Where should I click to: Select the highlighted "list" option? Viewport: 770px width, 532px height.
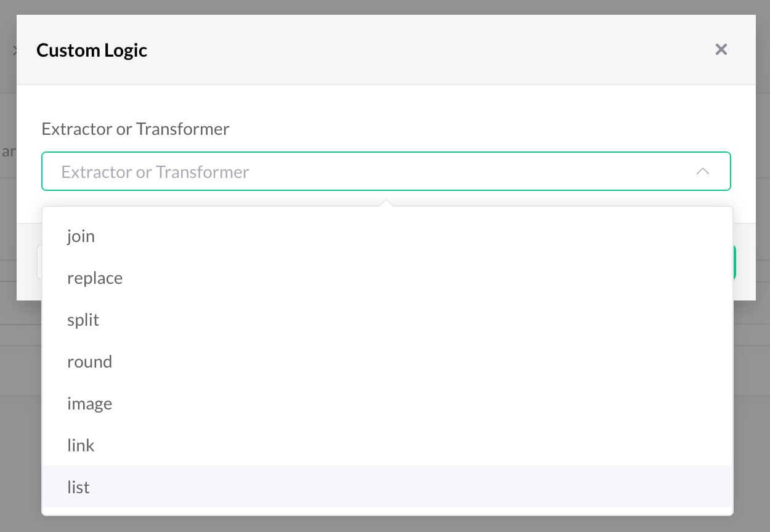[x=78, y=488]
